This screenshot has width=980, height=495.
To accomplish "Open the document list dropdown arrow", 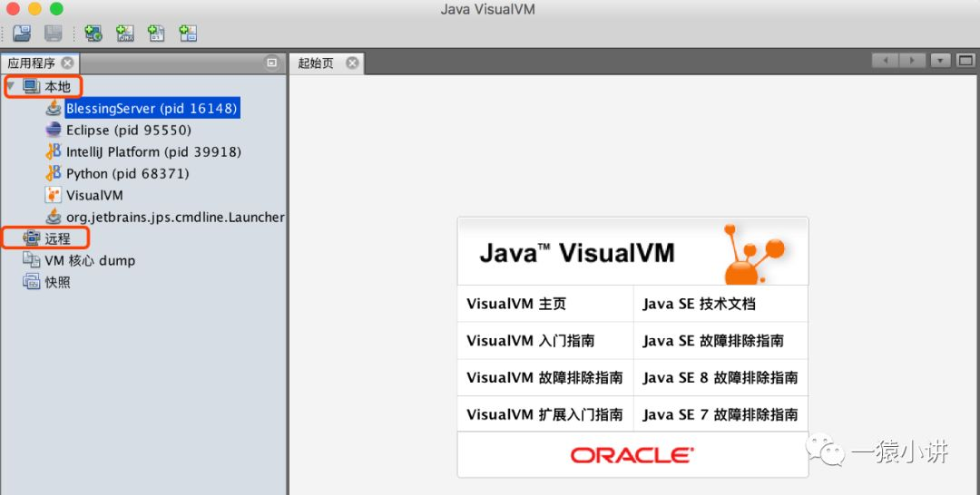I will (940, 61).
